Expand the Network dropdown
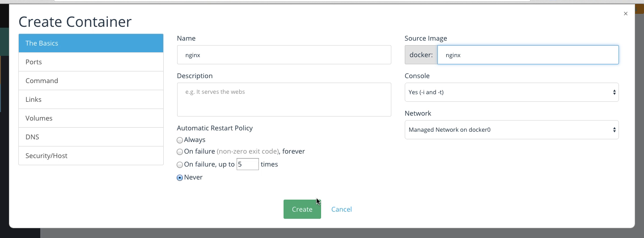Screen dimensions: 644x238 512,129
